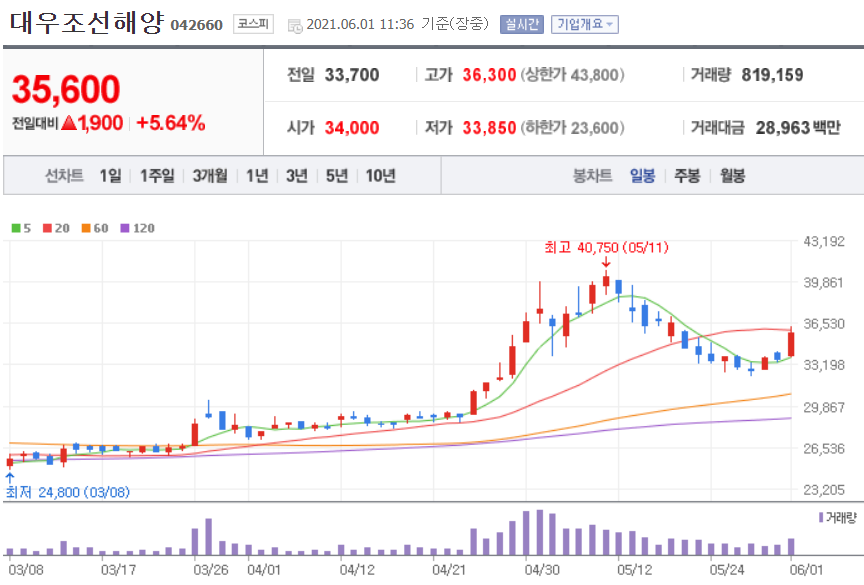Click the red up-triangle change icon
The height and width of the screenshot is (585, 864).
click(69, 122)
